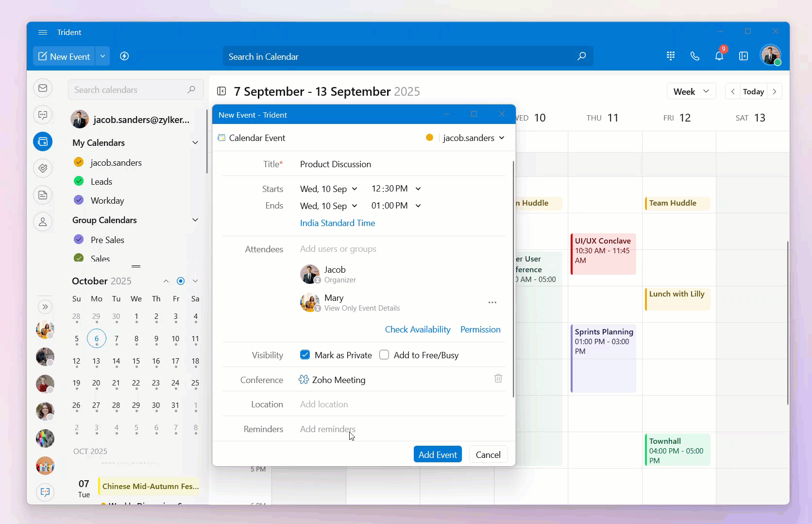
Task: Open UI/UX Conclave event on Thursday
Action: point(603,254)
